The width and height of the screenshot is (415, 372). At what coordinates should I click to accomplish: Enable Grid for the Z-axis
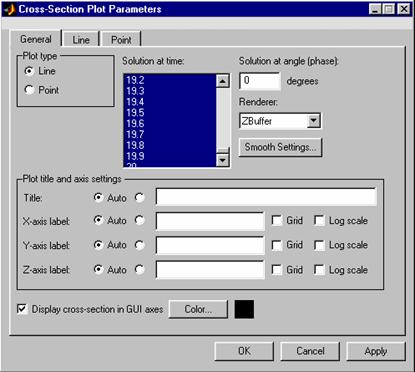pos(277,270)
